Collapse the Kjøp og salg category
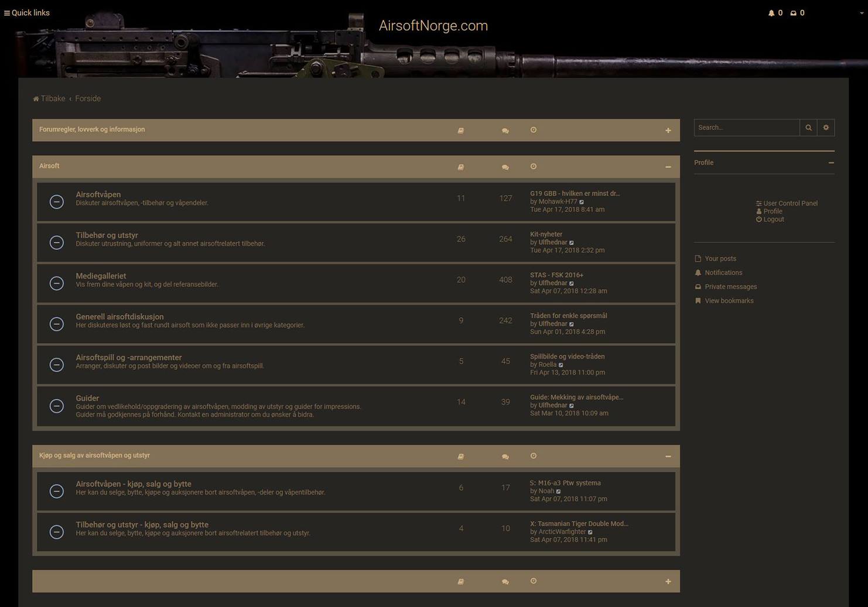The width and height of the screenshot is (868, 607). 668,456
